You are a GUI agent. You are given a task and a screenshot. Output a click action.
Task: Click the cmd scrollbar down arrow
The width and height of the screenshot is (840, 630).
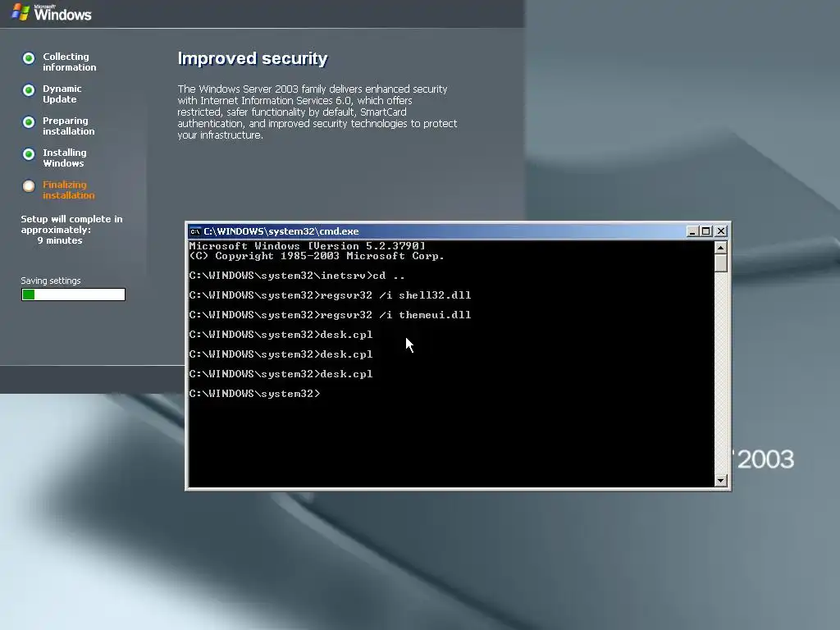[720, 480]
